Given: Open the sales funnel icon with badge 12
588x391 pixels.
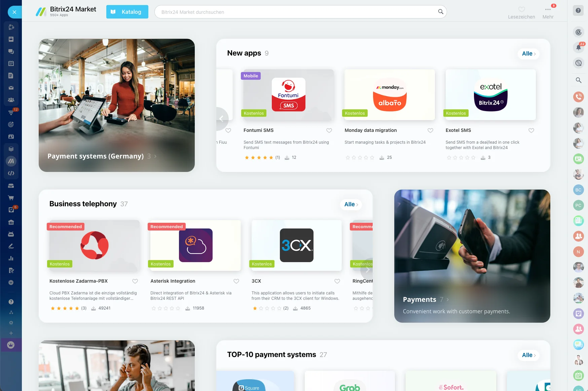Looking at the screenshot, I should pos(11,112).
